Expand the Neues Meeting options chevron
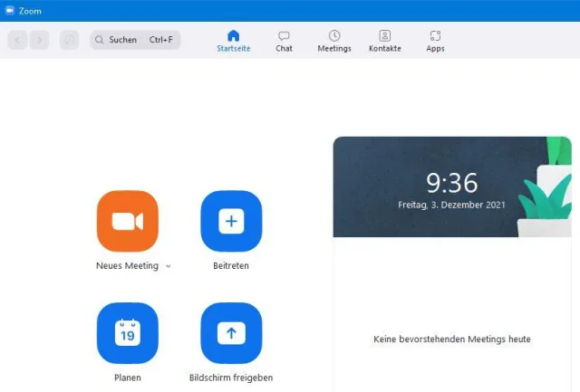Screen dimensions: 580x392 click(169, 266)
